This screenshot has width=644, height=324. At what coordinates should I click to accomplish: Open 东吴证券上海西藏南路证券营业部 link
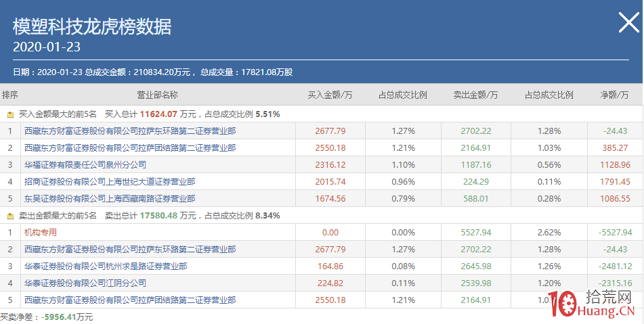click(x=110, y=198)
